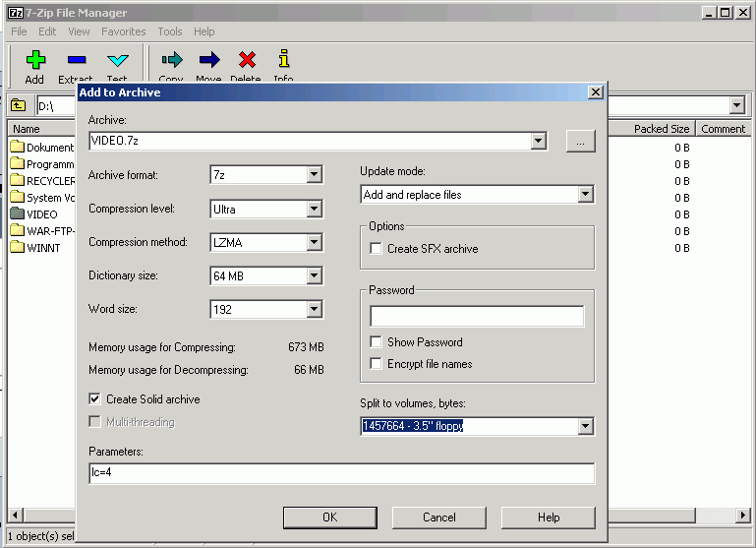Click the blue Extract toolbar icon
Screen dimensions: 756x548
coord(77,60)
